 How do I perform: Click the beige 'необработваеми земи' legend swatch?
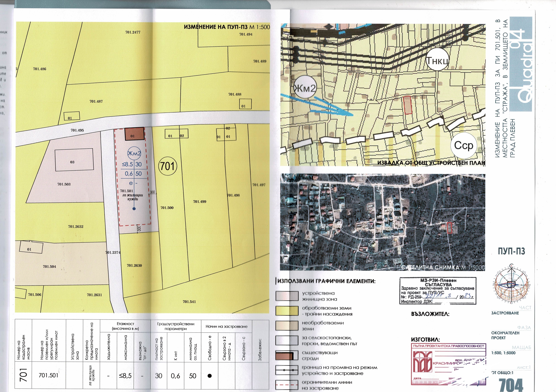pyautogui.click(x=287, y=326)
